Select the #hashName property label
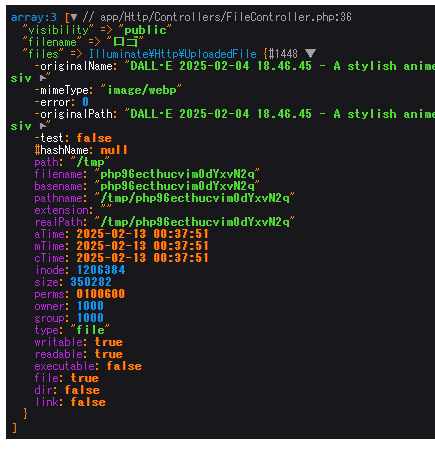435x453 pixels. (x=61, y=150)
